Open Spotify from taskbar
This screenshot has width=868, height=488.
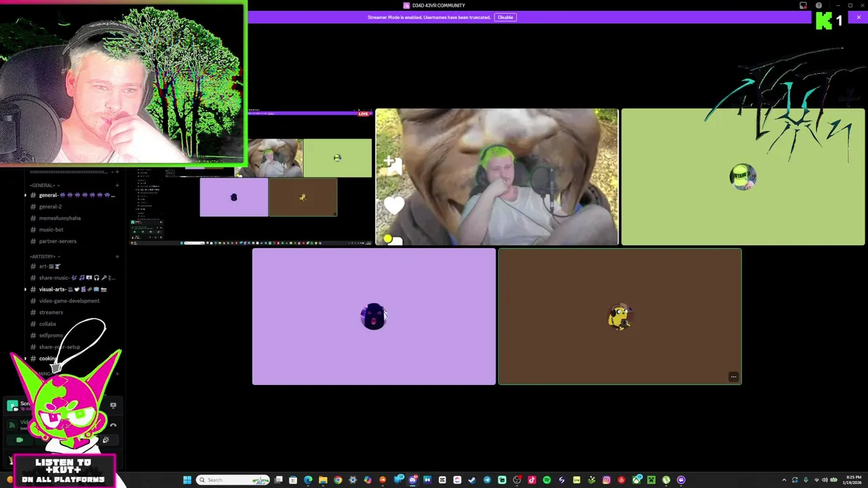547,480
